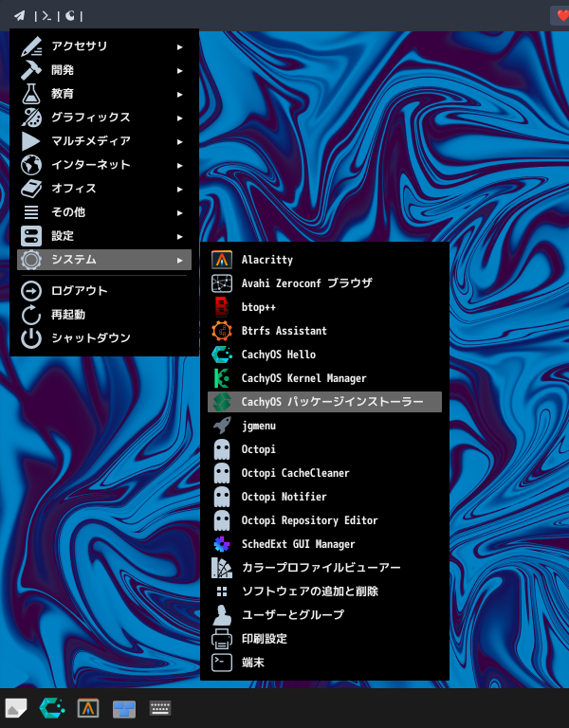Viewport: 569px width, 728px height.
Task: Open the システム menu category
Action: pos(104,260)
